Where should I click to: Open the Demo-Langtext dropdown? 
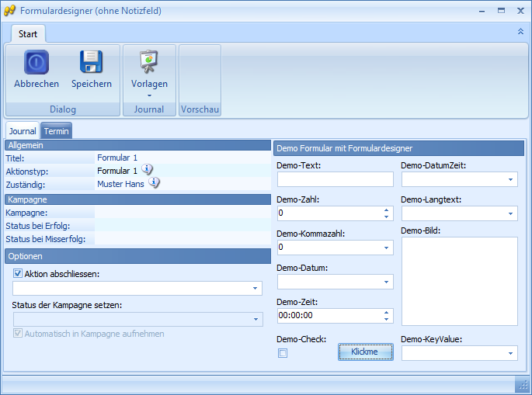510,213
